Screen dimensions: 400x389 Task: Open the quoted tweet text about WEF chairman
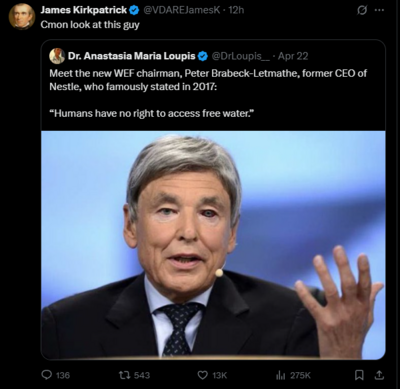point(208,93)
